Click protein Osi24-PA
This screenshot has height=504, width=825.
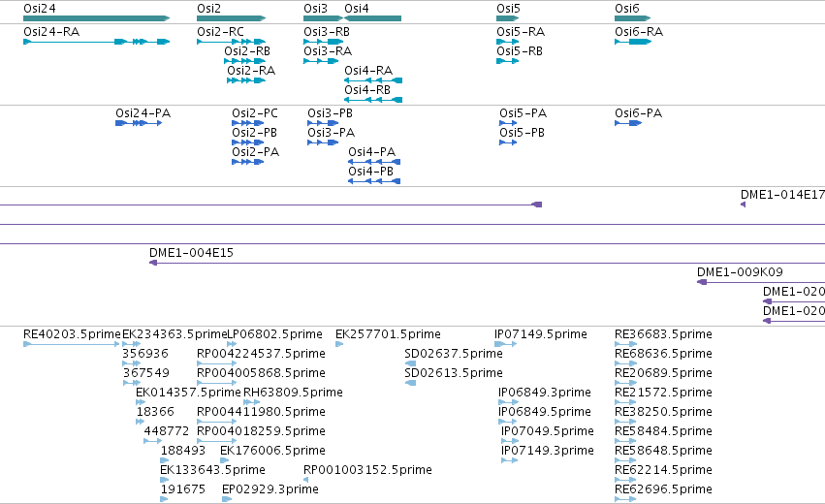coord(139,123)
